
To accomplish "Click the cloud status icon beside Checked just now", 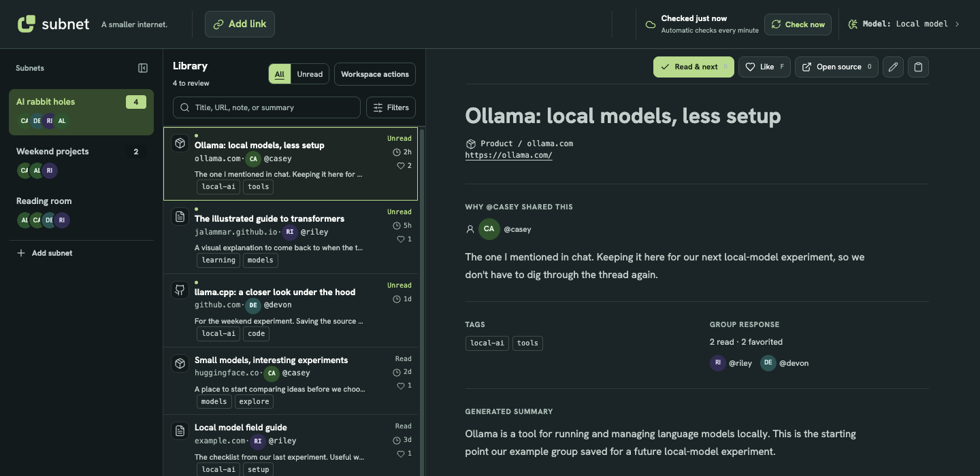I will [651, 24].
